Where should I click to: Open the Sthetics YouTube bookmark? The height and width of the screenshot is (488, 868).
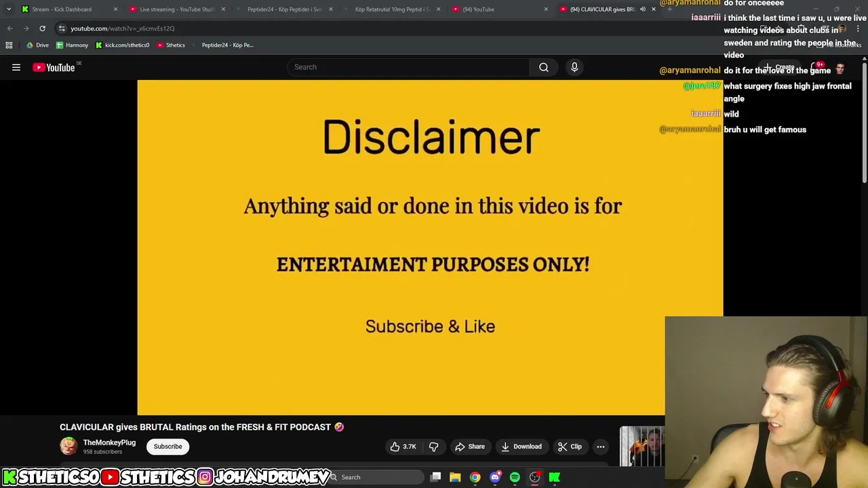[x=171, y=45]
